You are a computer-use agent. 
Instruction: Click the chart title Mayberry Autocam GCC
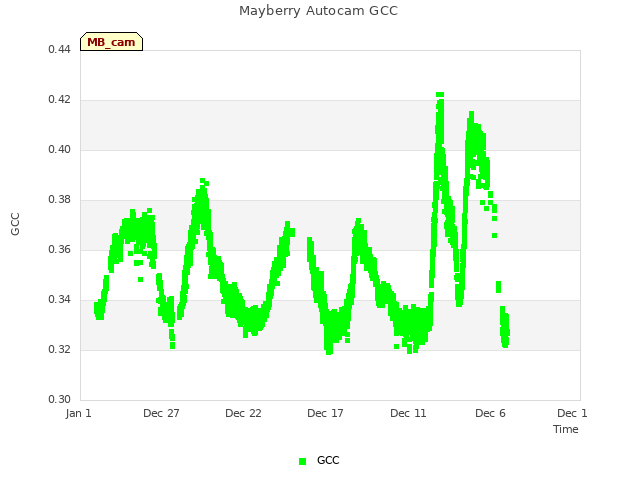point(318,11)
